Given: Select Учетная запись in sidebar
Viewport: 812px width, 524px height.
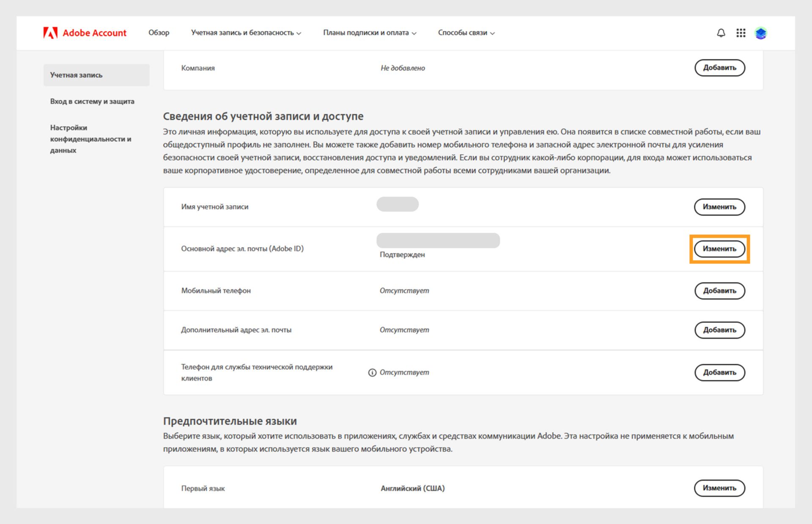Looking at the screenshot, I should [96, 75].
